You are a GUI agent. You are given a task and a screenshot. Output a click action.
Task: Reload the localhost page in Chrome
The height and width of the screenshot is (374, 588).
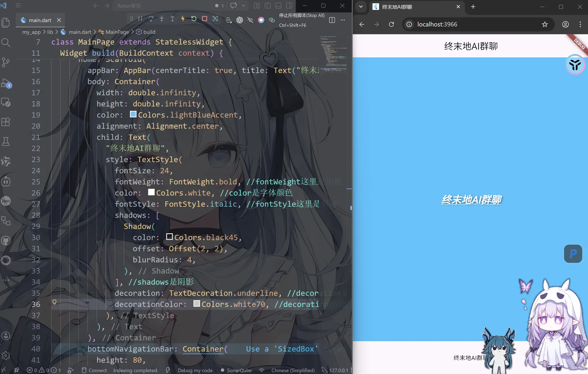click(391, 24)
